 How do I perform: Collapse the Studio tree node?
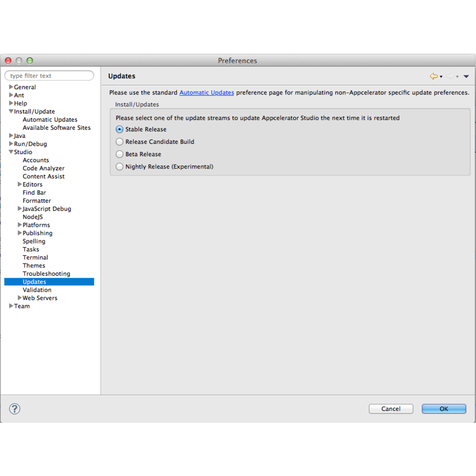click(11, 152)
